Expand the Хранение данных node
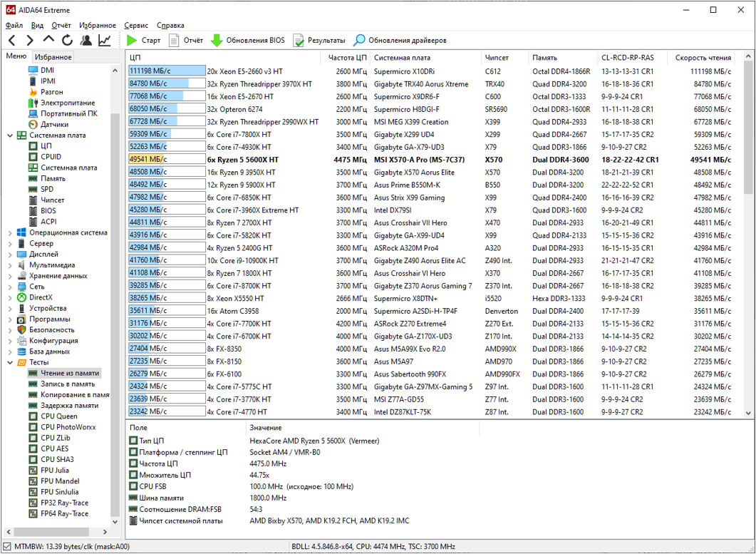Screen dimensions: 756x554 (10, 276)
